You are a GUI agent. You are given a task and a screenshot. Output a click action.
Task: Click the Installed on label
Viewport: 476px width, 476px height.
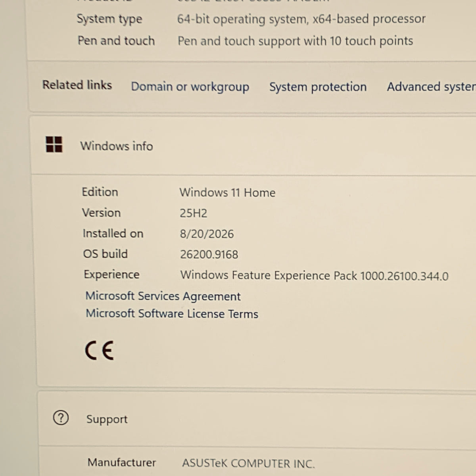pos(113,233)
